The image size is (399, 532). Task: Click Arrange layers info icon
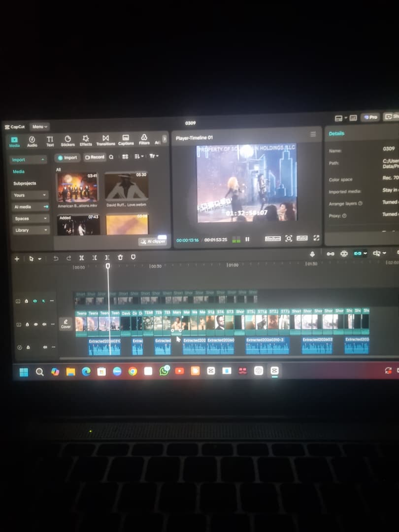point(360,203)
